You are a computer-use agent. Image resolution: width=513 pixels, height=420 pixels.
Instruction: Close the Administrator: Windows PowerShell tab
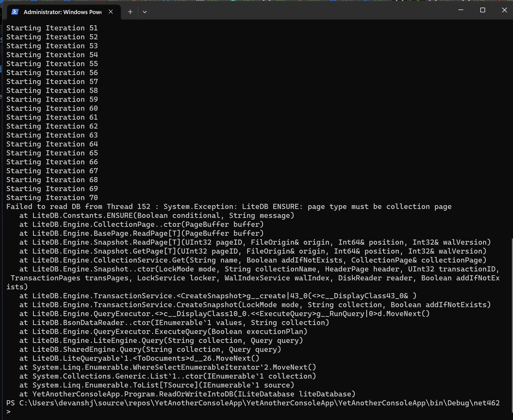point(111,12)
